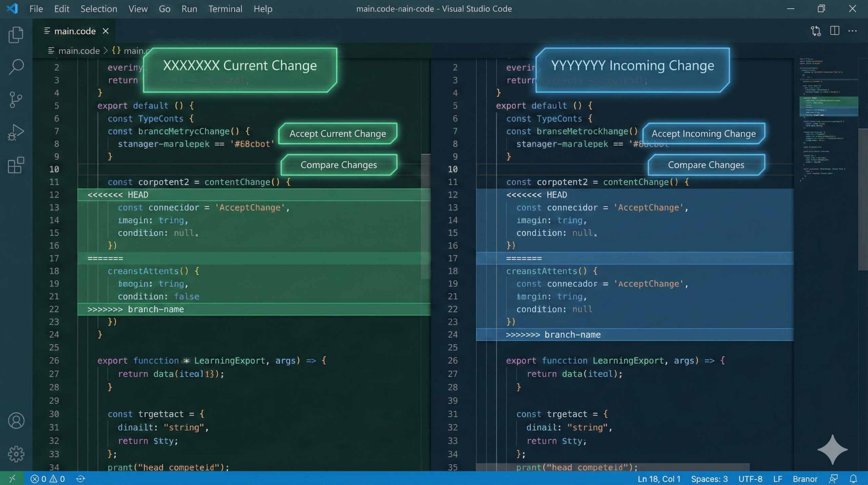Open the Search panel
This screenshot has height=485, width=868.
coord(16,67)
